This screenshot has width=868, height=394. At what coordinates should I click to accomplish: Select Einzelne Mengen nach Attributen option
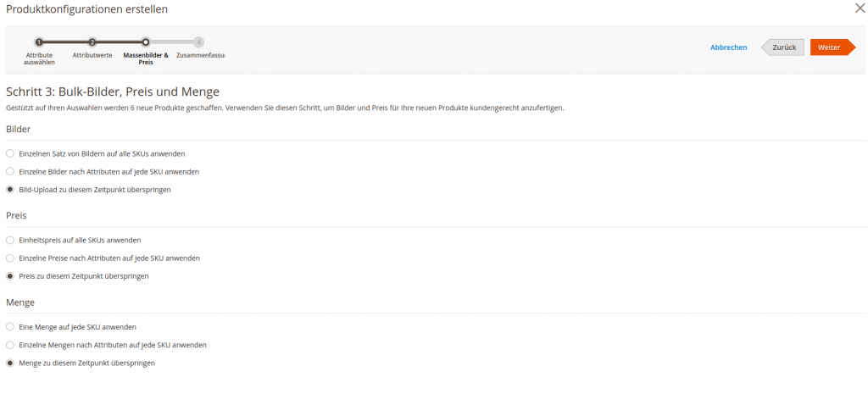click(10, 345)
